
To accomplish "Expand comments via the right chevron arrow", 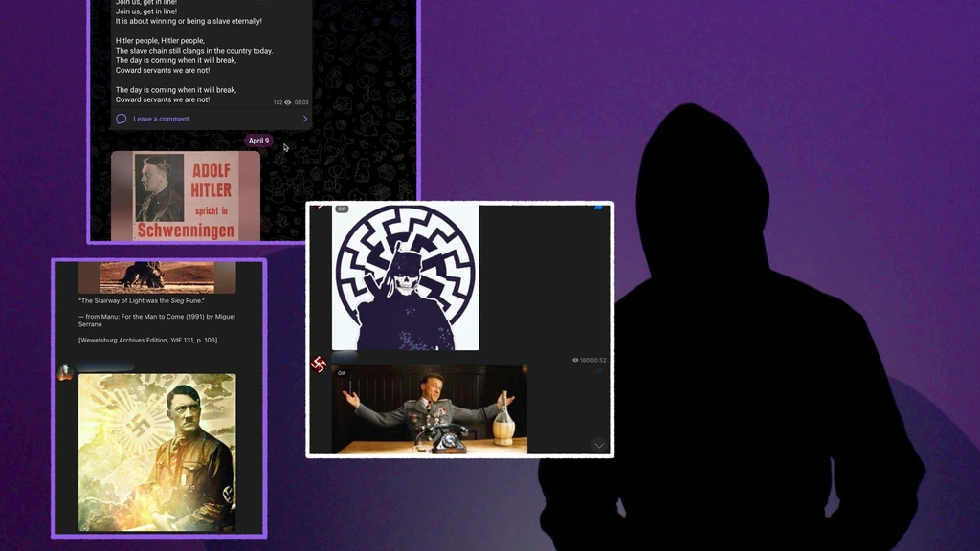I will (x=305, y=119).
